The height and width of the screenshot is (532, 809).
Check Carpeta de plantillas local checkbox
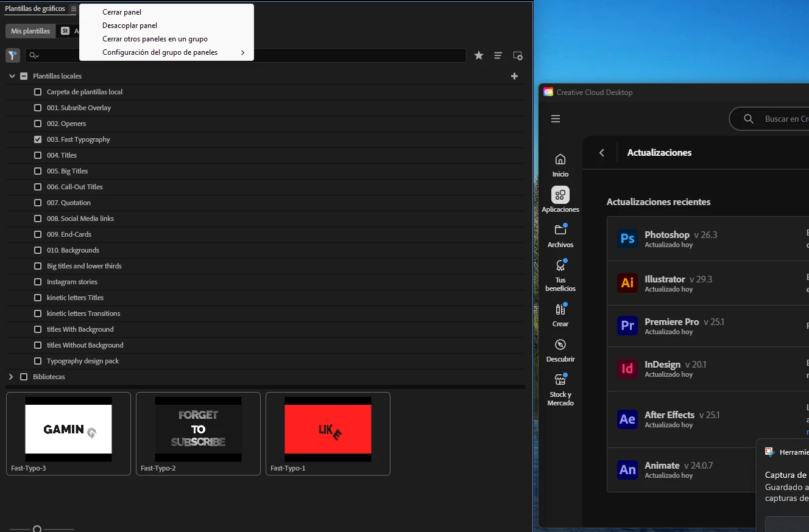coord(38,92)
